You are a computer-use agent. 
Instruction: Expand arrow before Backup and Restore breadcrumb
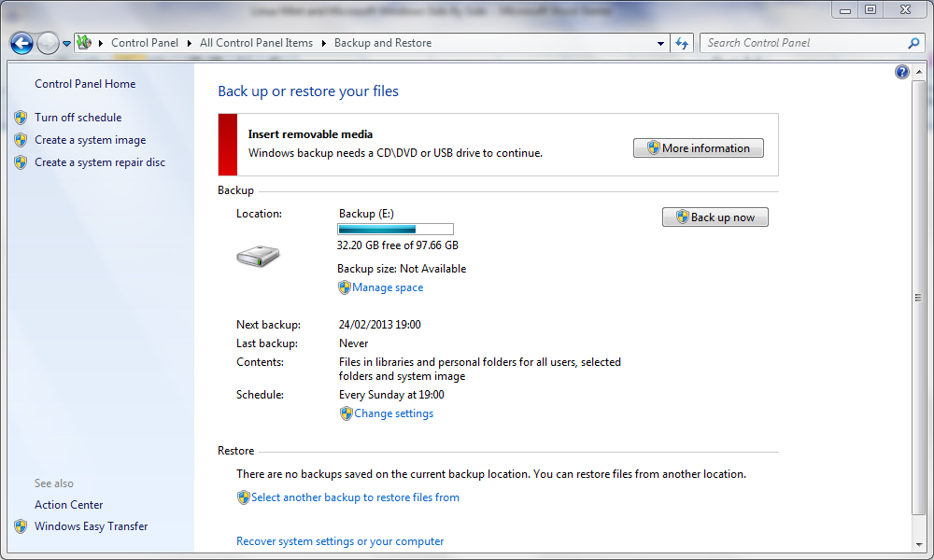tap(324, 43)
